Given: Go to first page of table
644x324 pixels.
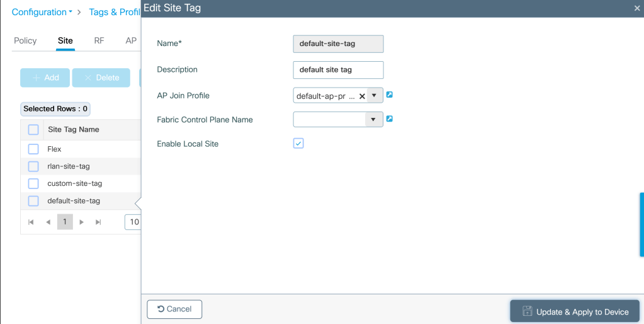Looking at the screenshot, I should click(x=31, y=222).
